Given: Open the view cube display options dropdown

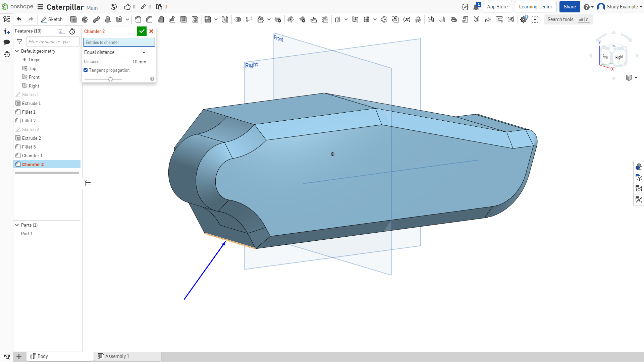Looking at the screenshot, I should click(631, 78).
